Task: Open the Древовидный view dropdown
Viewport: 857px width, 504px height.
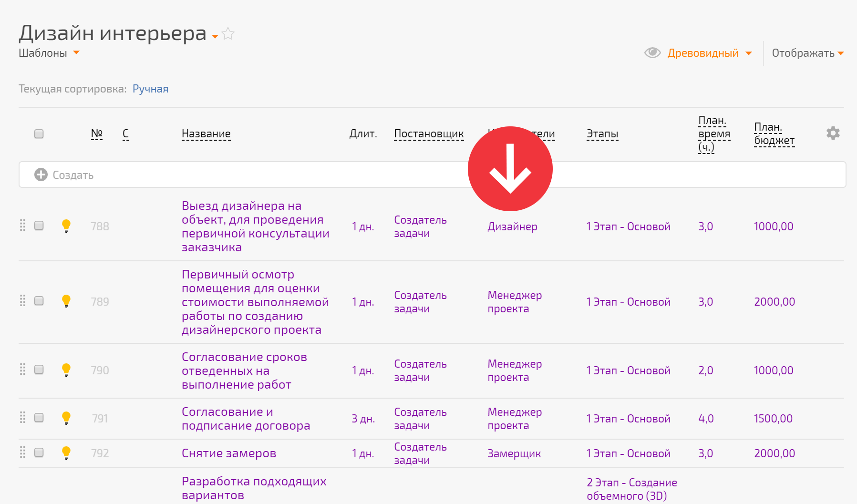Action: (x=710, y=53)
